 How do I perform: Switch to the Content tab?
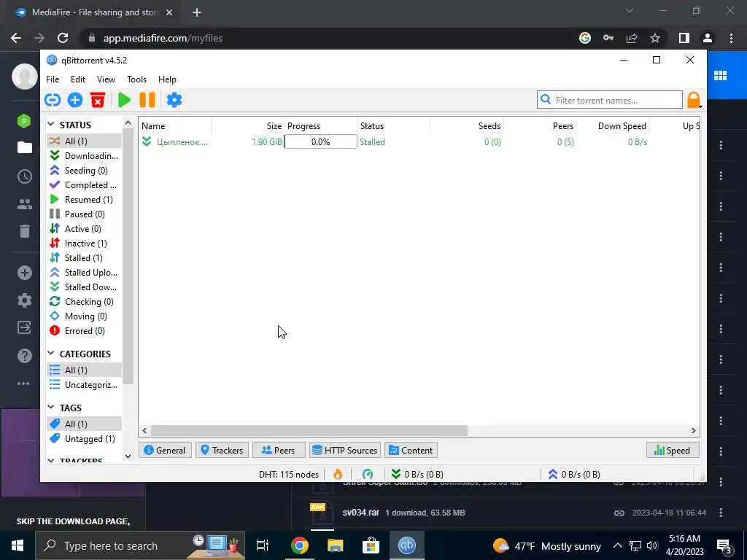coord(411,450)
